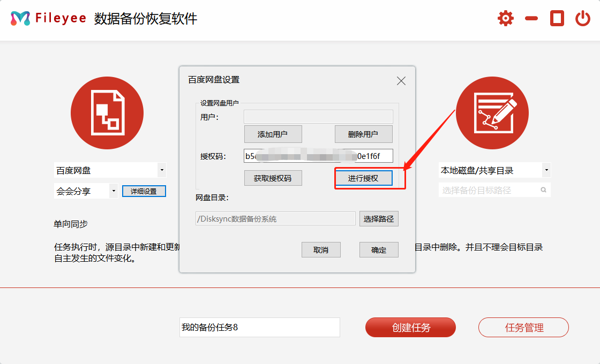Expand the 会会分享 account dropdown

click(112, 190)
